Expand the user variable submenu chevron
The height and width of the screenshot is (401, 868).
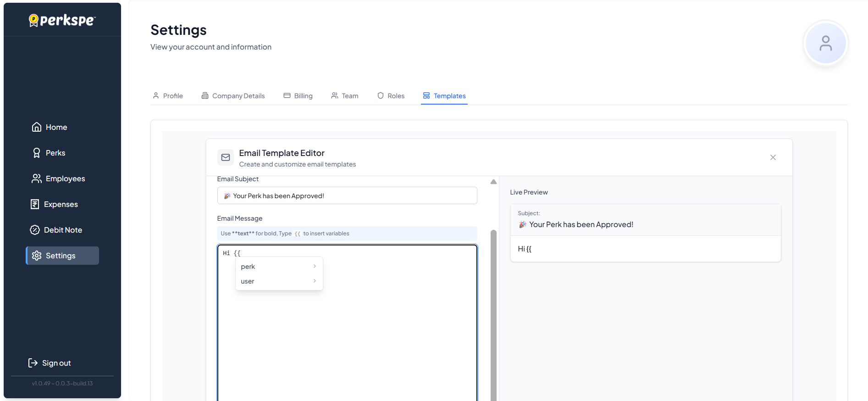click(315, 281)
